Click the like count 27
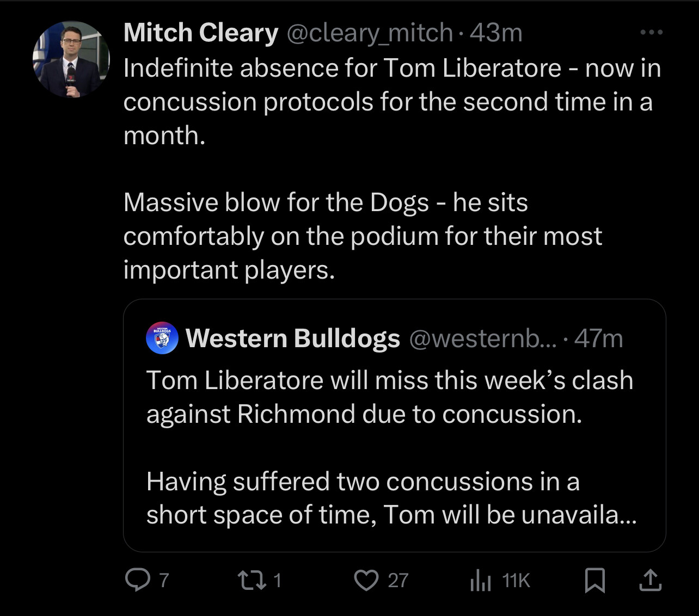Image resolution: width=699 pixels, height=616 pixels. (397, 580)
